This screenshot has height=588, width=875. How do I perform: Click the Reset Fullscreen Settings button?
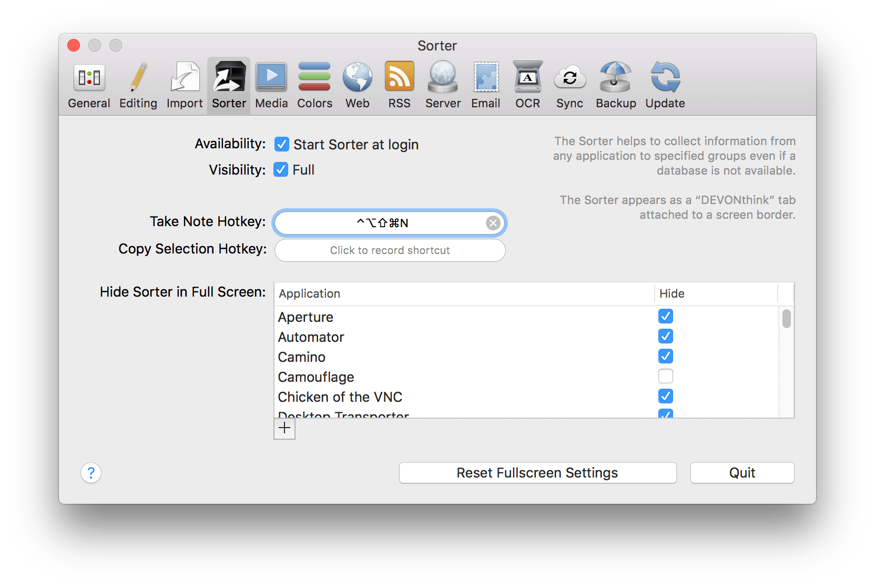pyautogui.click(x=537, y=473)
